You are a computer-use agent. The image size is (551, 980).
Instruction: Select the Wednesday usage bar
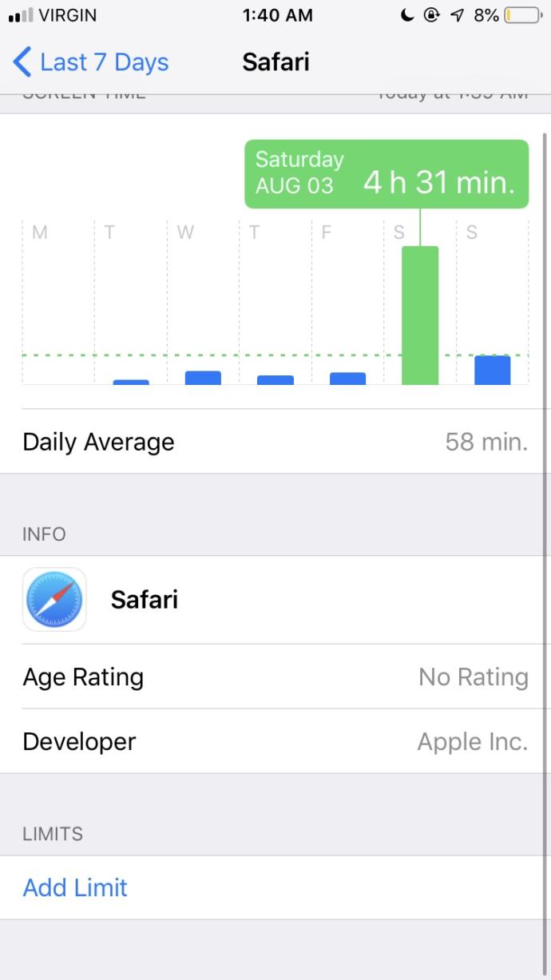click(x=203, y=378)
